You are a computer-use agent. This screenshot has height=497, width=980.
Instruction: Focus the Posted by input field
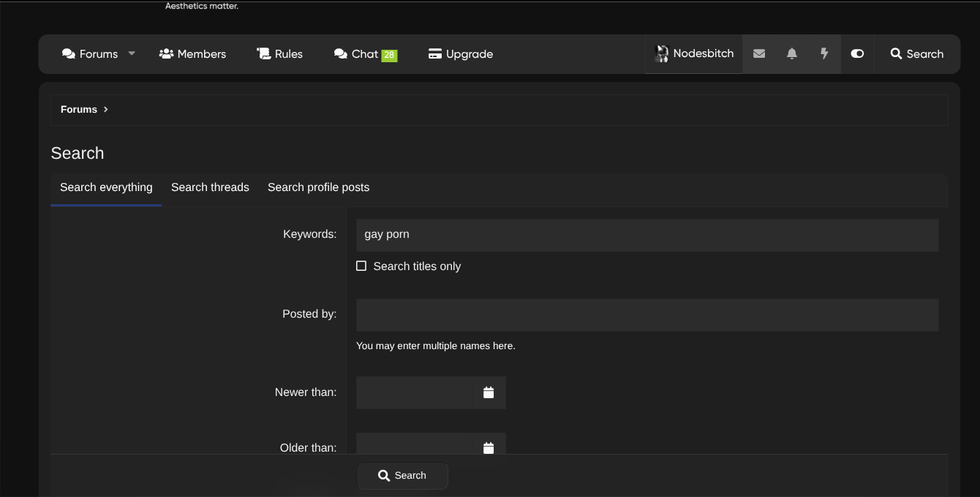[647, 315]
